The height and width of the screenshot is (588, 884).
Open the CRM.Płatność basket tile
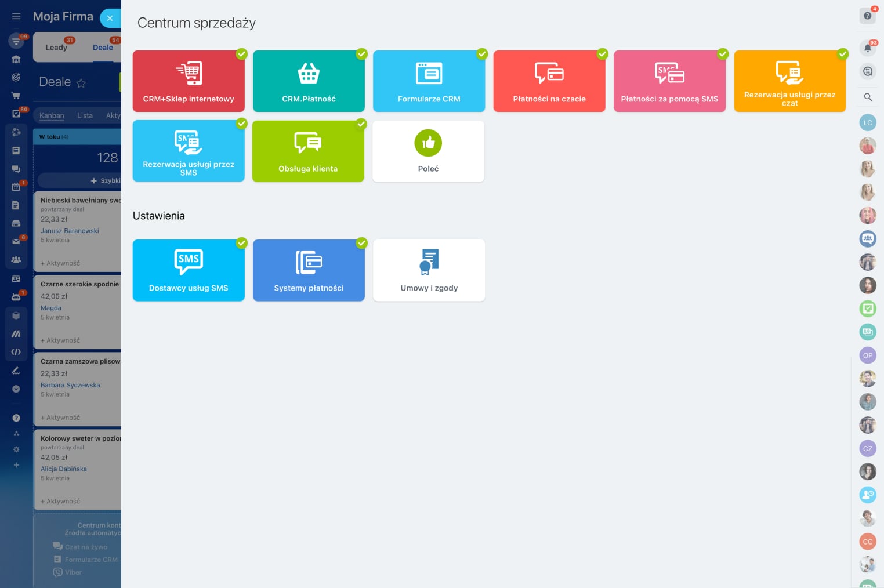(309, 81)
